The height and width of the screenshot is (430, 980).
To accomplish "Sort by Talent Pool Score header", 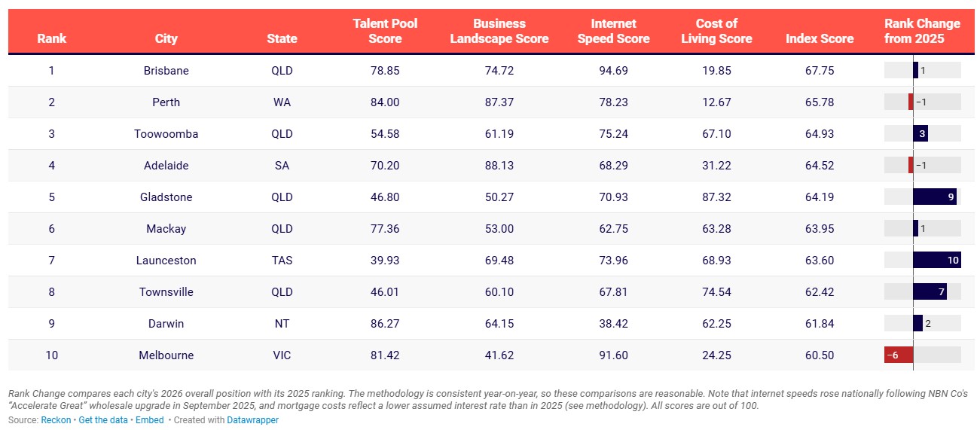I will 385,31.
